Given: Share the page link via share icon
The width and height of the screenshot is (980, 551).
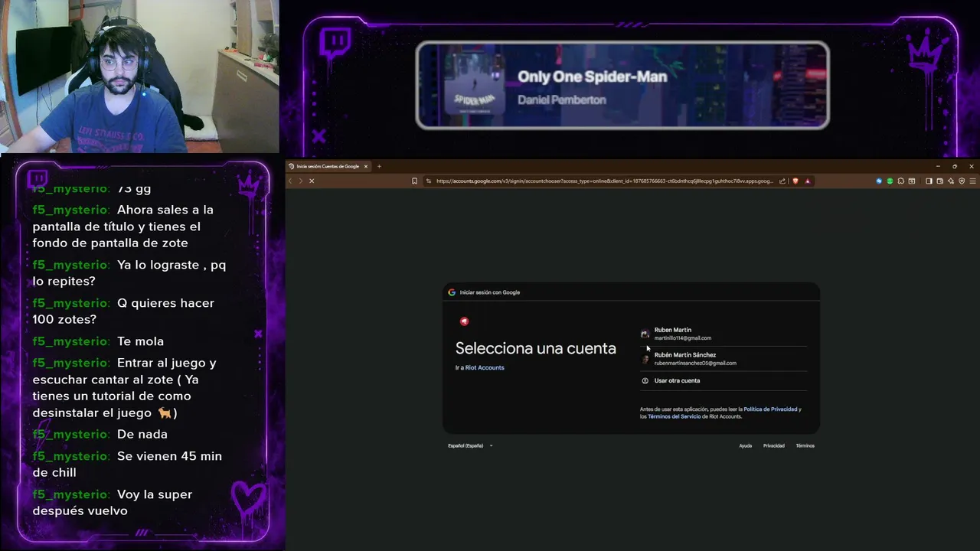Looking at the screenshot, I should (x=782, y=181).
